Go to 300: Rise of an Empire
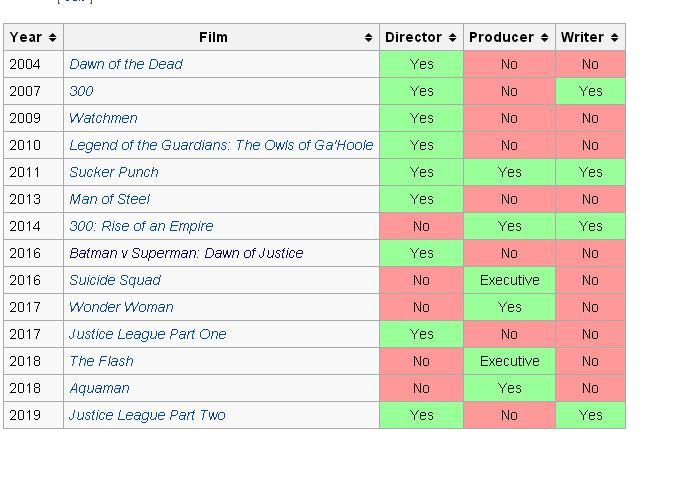 pos(141,226)
